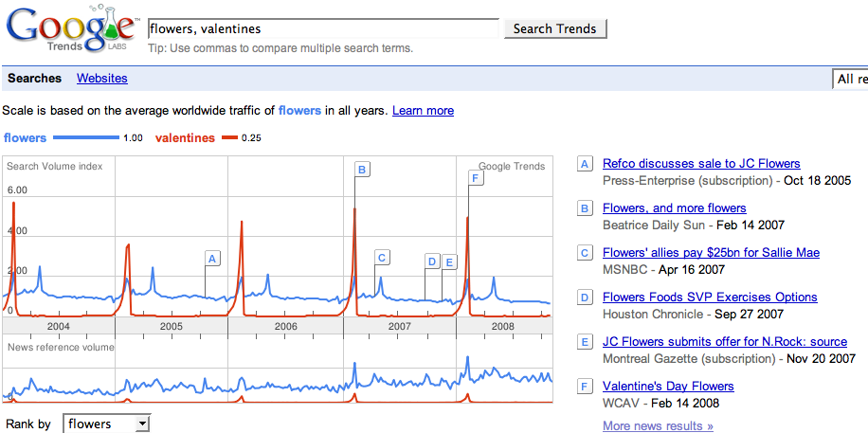This screenshot has width=868, height=433.
Task: Click the F news marker icon in the list
Action: (x=585, y=387)
